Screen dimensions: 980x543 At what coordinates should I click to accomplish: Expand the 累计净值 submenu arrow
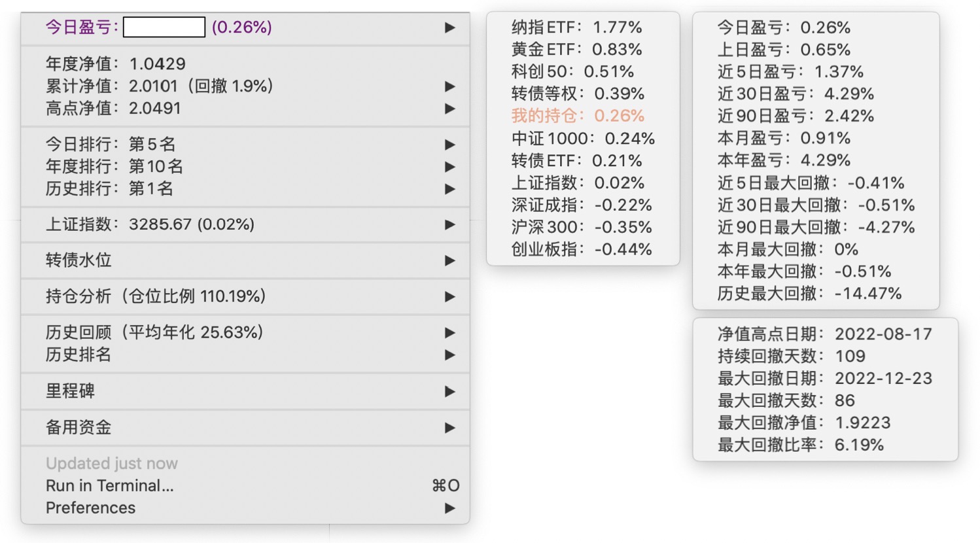point(449,86)
